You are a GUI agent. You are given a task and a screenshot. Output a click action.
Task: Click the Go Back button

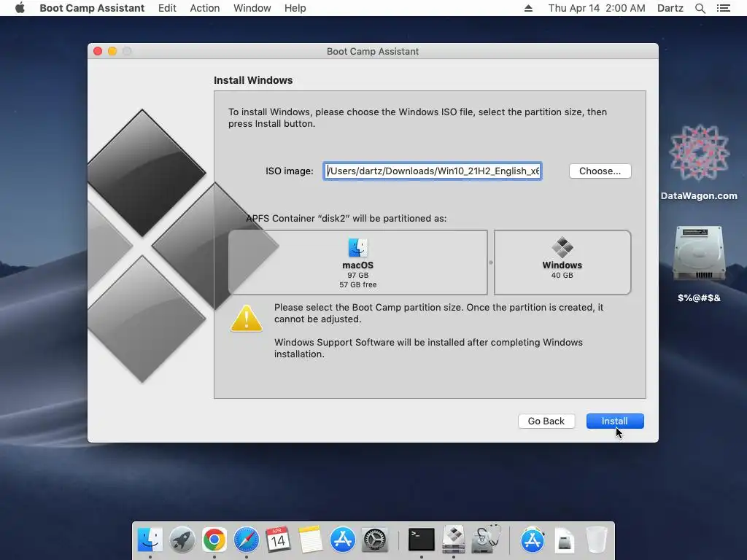[546, 421]
